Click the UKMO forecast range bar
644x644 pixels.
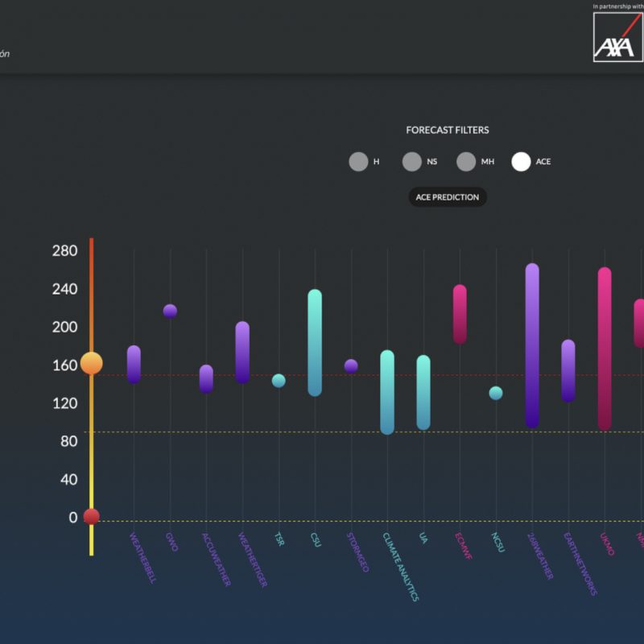(605, 349)
